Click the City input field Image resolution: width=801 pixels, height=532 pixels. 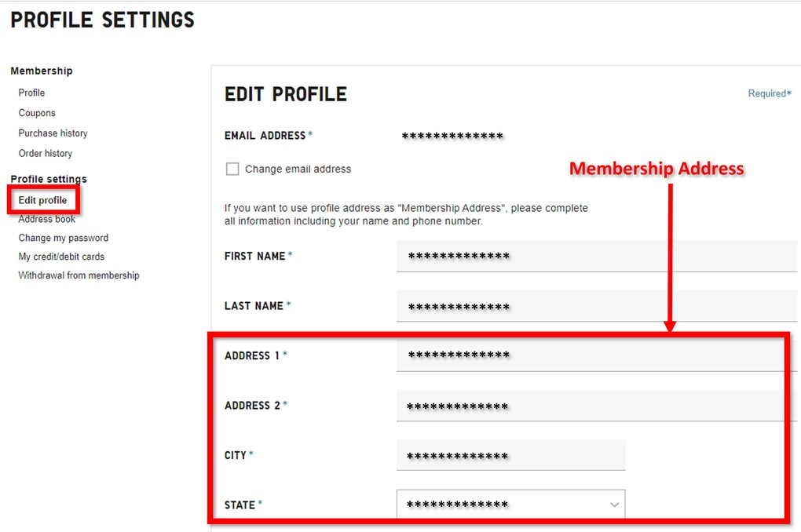click(510, 456)
